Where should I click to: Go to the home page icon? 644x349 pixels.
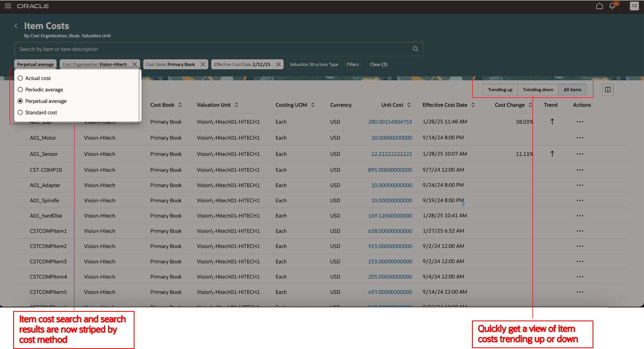pos(599,6)
